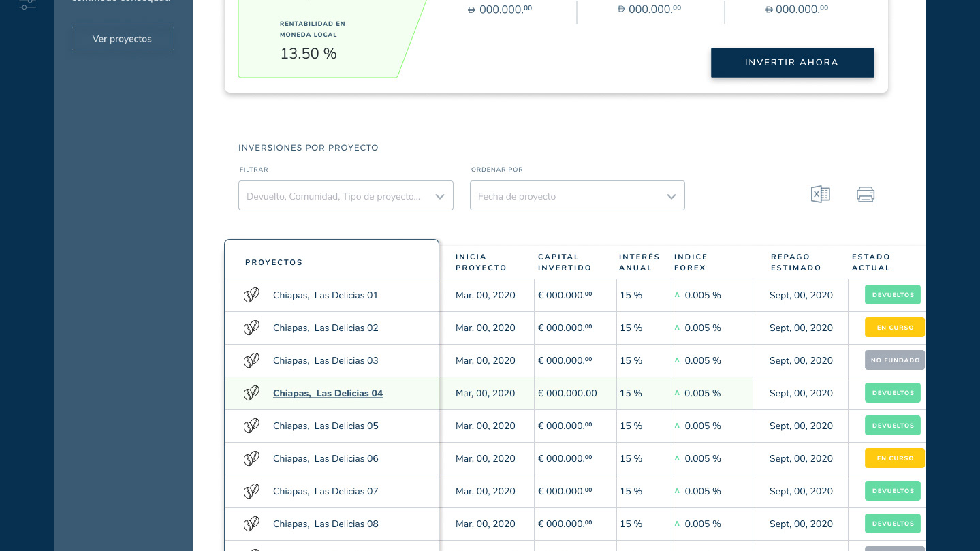Image resolution: width=980 pixels, height=551 pixels.
Task: Click 15 % interest for Las Delicias 06
Action: pyautogui.click(x=631, y=458)
